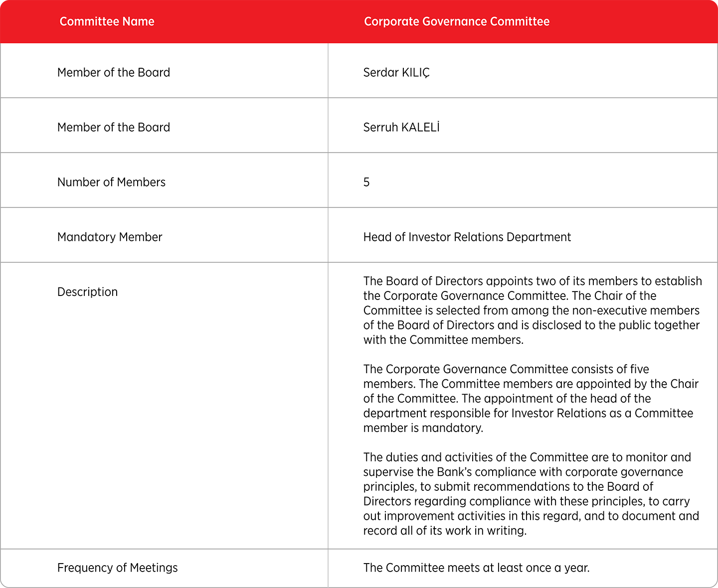Select the Mandatory Member label
The height and width of the screenshot is (588, 718).
click(110, 237)
